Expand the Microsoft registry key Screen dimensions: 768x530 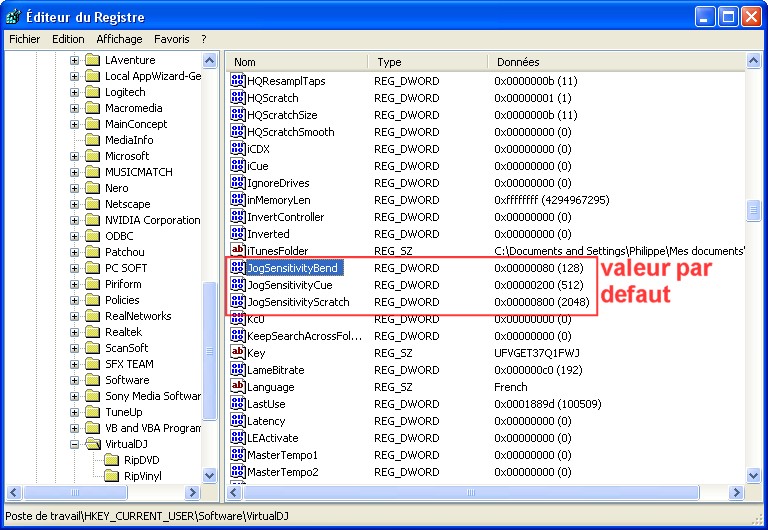[74, 156]
